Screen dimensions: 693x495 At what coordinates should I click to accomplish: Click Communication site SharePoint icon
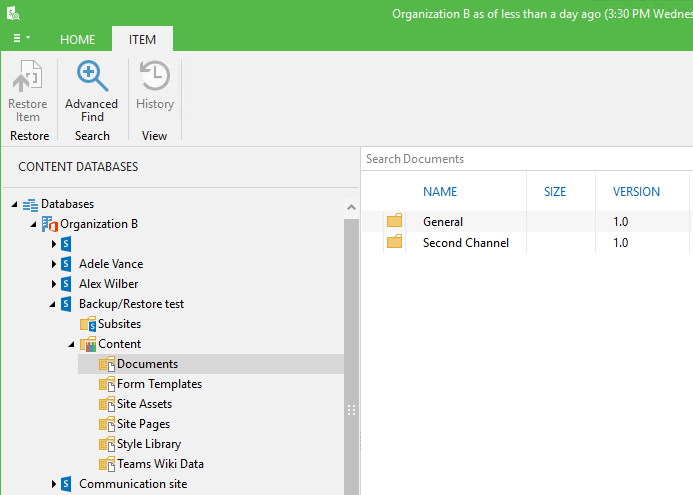point(66,484)
